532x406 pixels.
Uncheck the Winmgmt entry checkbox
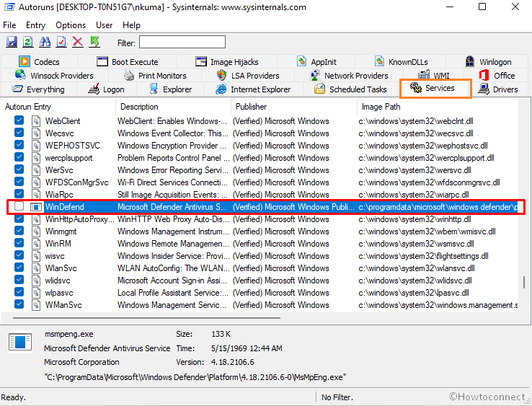click(19, 231)
